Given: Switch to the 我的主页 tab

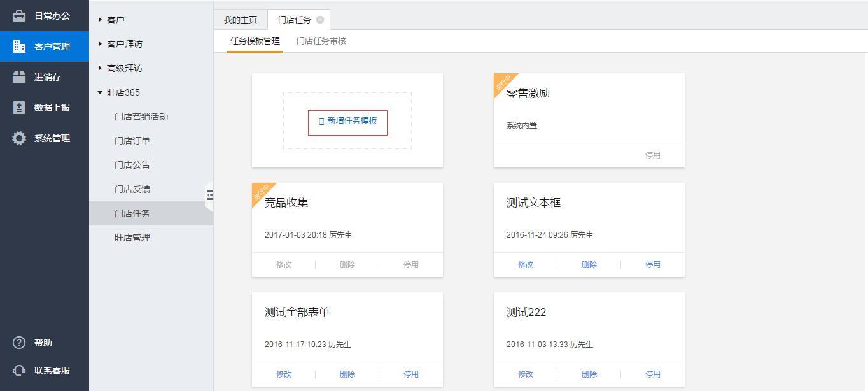Looking at the screenshot, I should click(241, 20).
